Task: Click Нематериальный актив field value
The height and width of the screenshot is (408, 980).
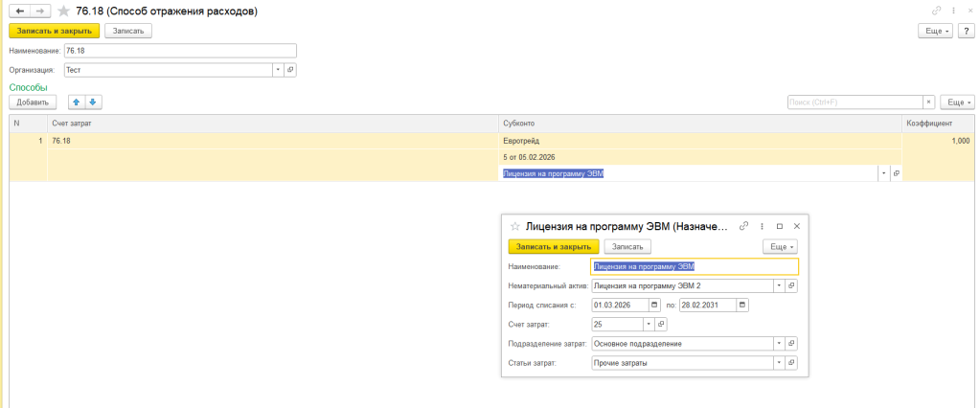Action: pos(682,285)
